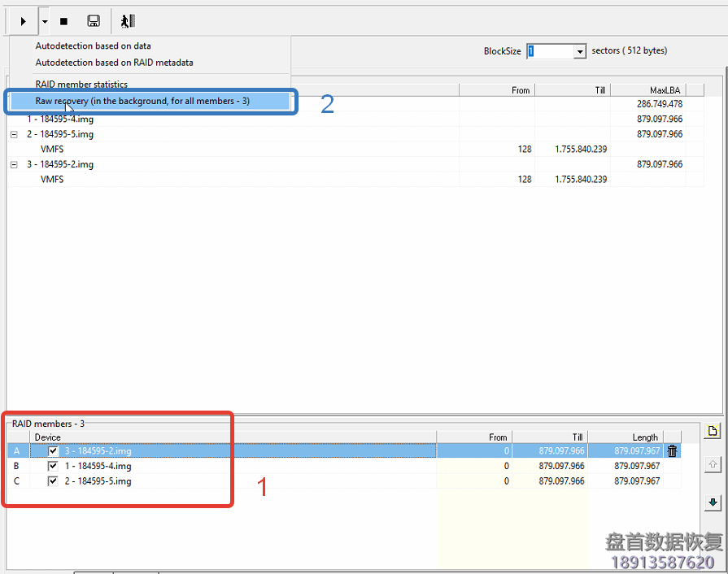Screen dimensions: 728x574
Task: Delete member 3 - 184595-2.img via trash icon
Action: coord(672,450)
